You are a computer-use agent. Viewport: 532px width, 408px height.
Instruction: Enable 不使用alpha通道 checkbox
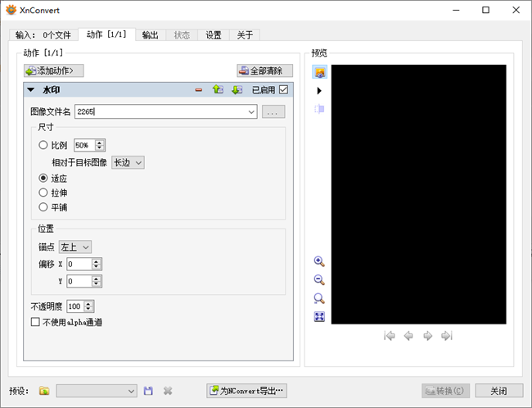(x=35, y=322)
